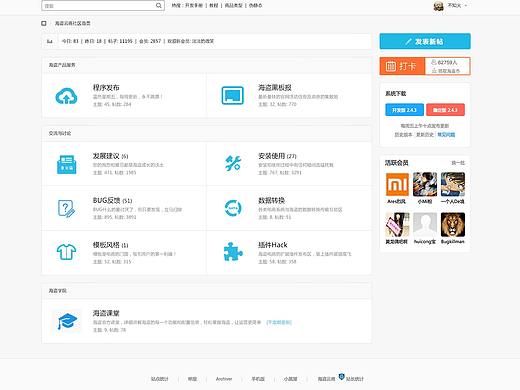
Task: Open 更新历史 link under downloads
Action: coord(425,135)
